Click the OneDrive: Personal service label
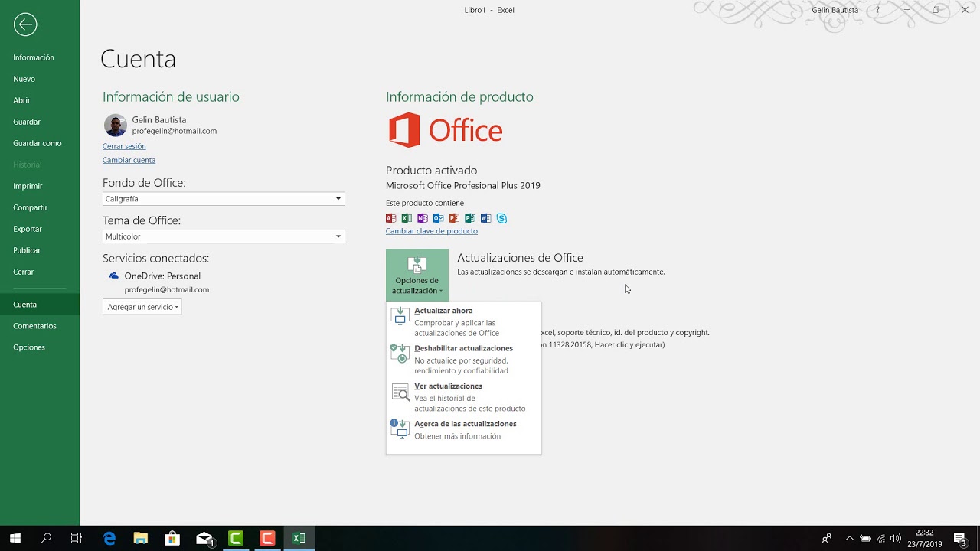The image size is (980, 551). pyautogui.click(x=162, y=275)
